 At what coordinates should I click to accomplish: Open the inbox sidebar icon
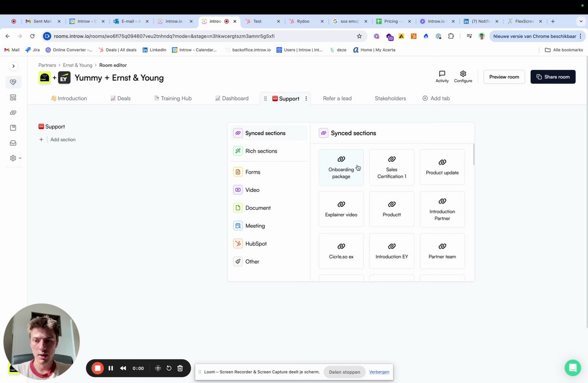pyautogui.click(x=13, y=143)
